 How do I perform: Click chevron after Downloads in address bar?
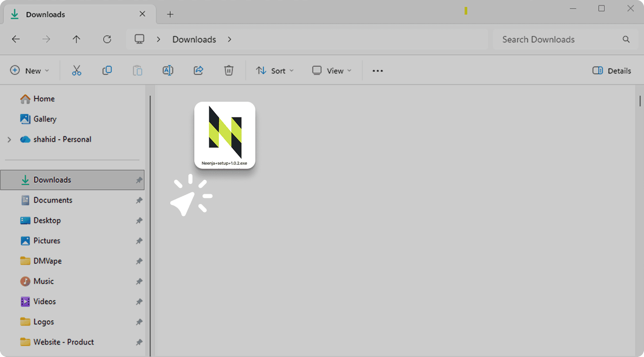click(x=229, y=39)
